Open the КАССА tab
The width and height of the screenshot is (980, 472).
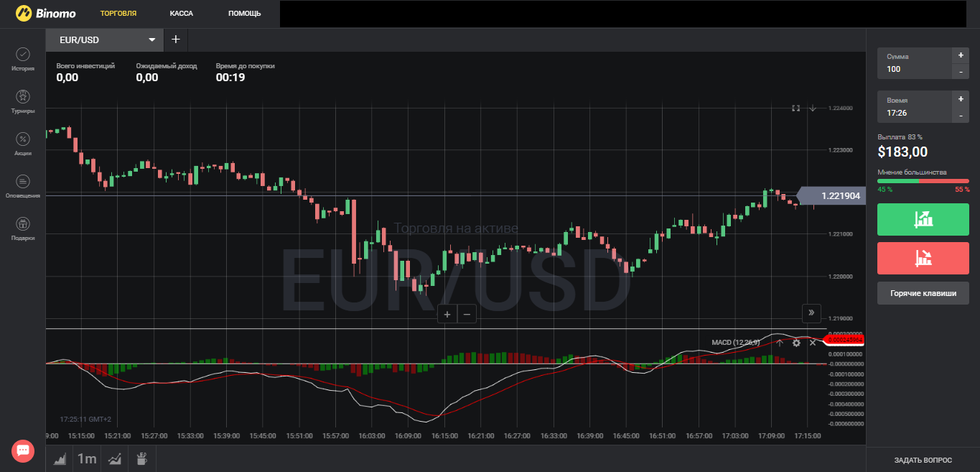tap(181, 14)
